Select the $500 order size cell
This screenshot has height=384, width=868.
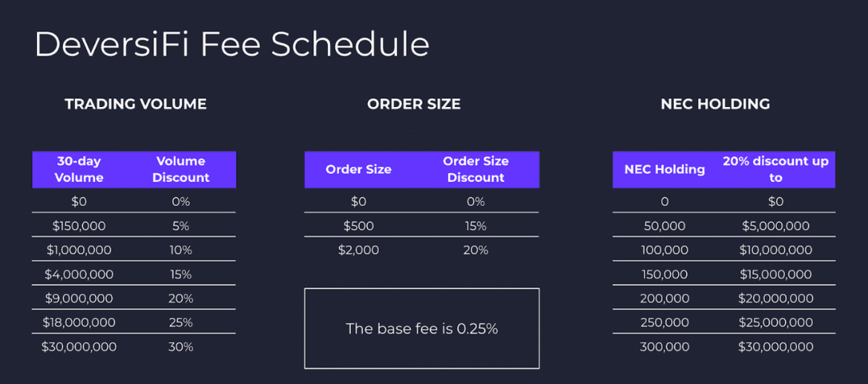coord(359,226)
